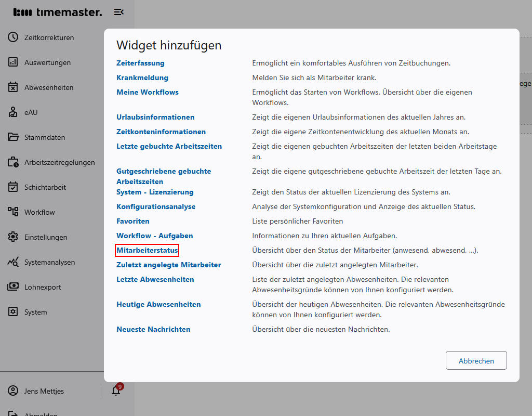Select the Systemanalysen graph icon
532x416 pixels.
point(12,262)
